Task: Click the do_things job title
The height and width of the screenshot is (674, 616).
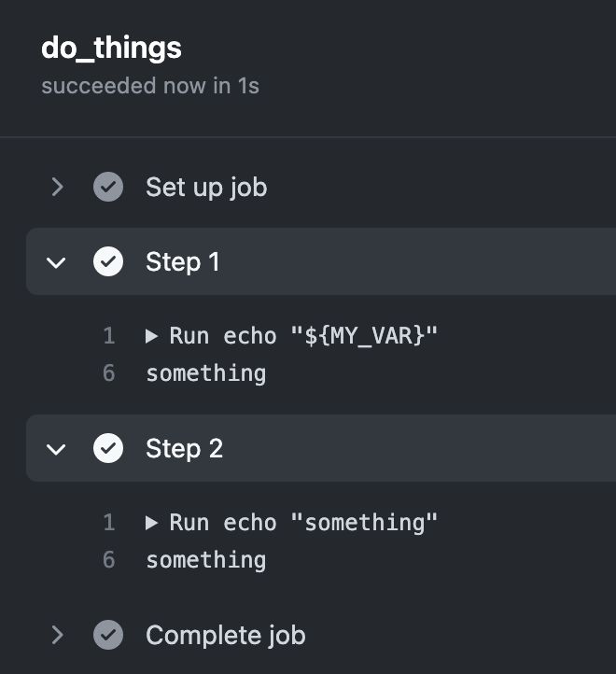Action: click(111, 48)
